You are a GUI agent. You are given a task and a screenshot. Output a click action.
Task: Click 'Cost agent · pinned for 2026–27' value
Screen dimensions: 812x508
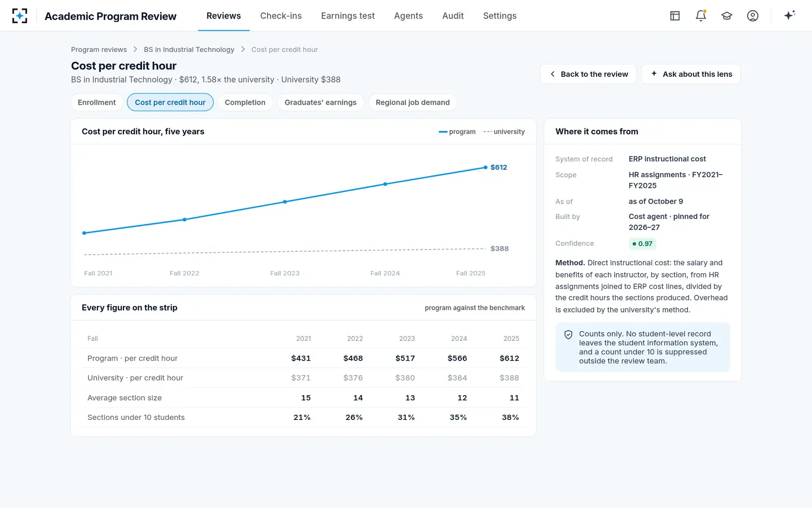(x=669, y=222)
